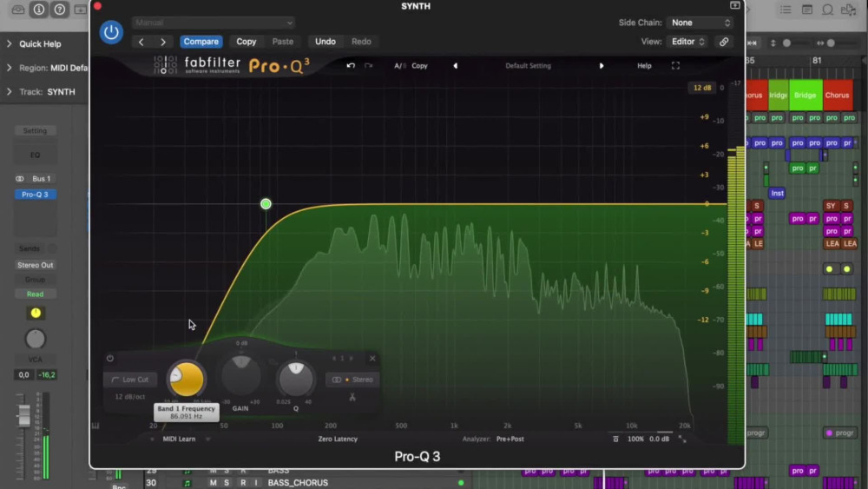
Task: Click the Read automation mode button
Action: pos(35,294)
